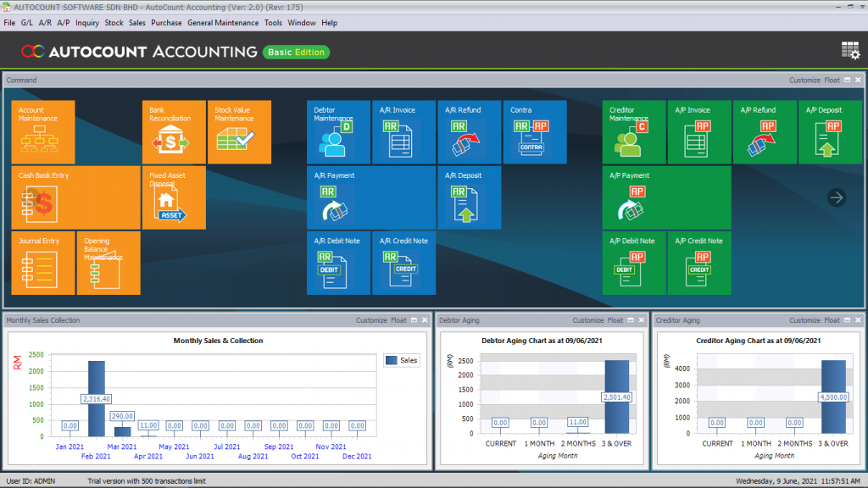Click Customize in Debtor Aging panel
This screenshot has width=868, height=488.
tap(588, 320)
